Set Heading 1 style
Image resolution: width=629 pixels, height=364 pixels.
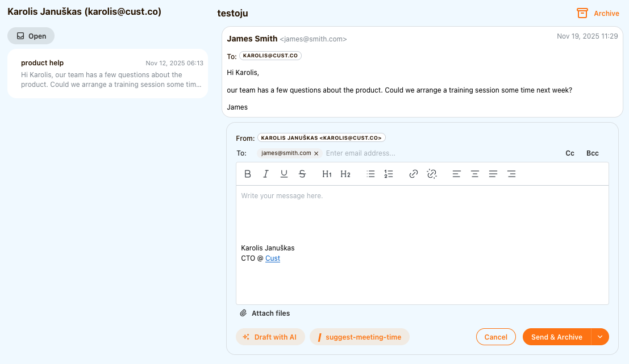(x=327, y=174)
